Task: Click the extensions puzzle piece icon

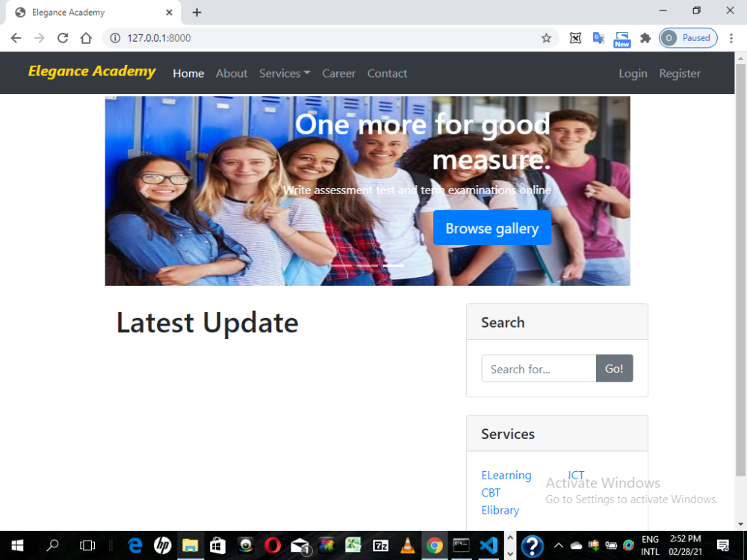Action: [x=645, y=37]
